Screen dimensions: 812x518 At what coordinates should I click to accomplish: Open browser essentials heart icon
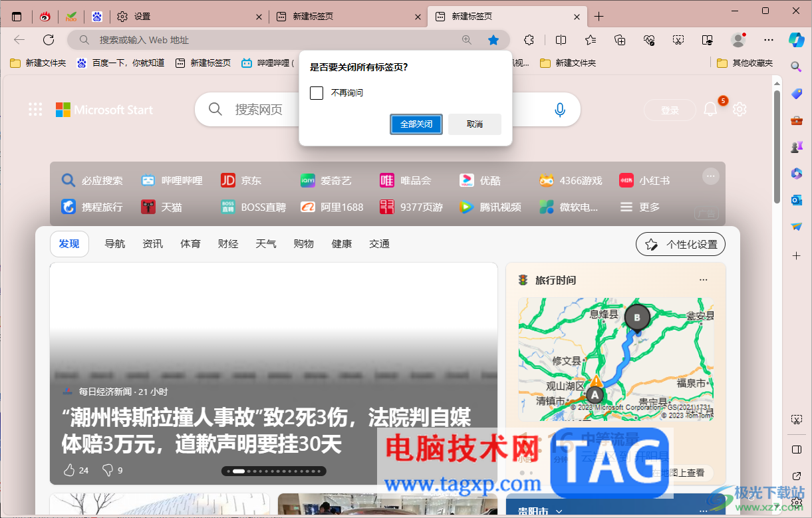tap(650, 40)
